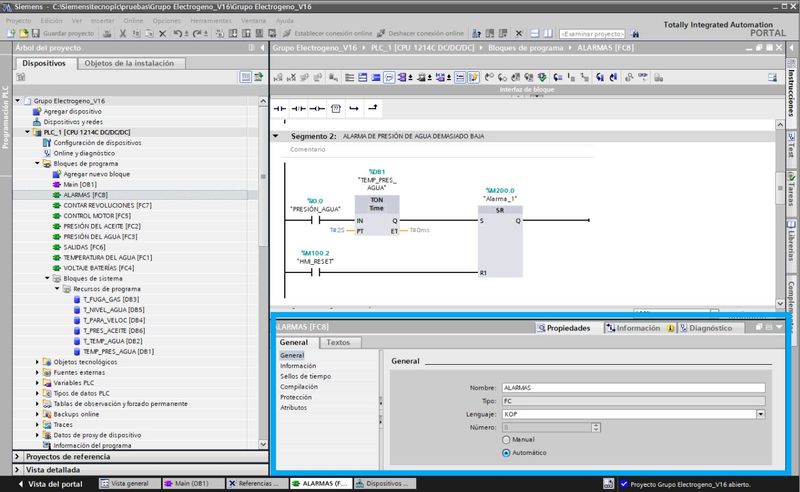Open the Instrucciones side task card

791,89
